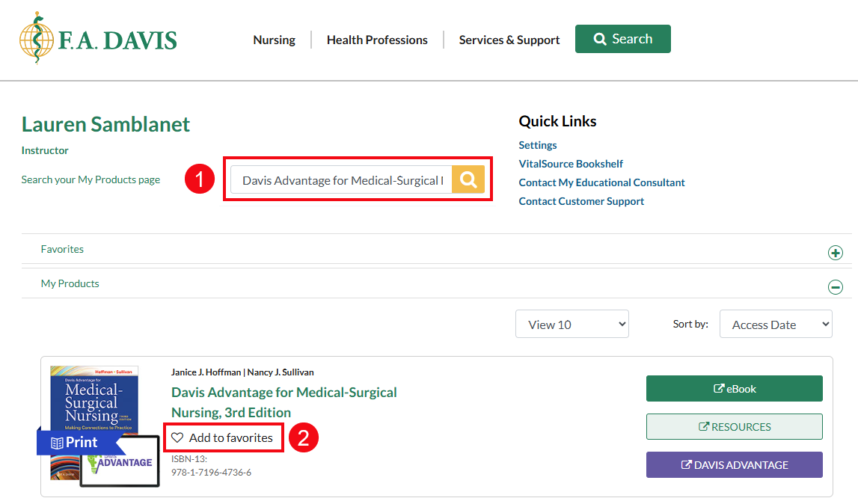The height and width of the screenshot is (504, 858).
Task: Click the green Search button
Action: click(622, 39)
